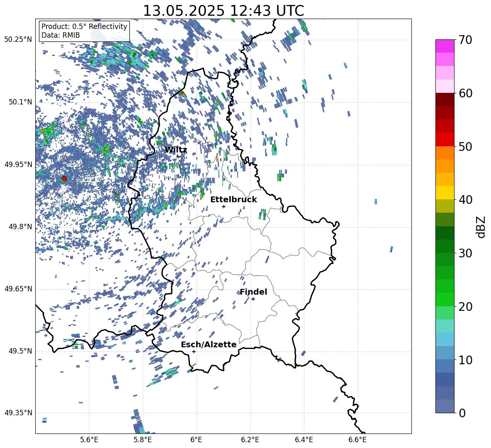Click the 50.25°N latitude label
The height and width of the screenshot is (448, 491).
click(18, 40)
